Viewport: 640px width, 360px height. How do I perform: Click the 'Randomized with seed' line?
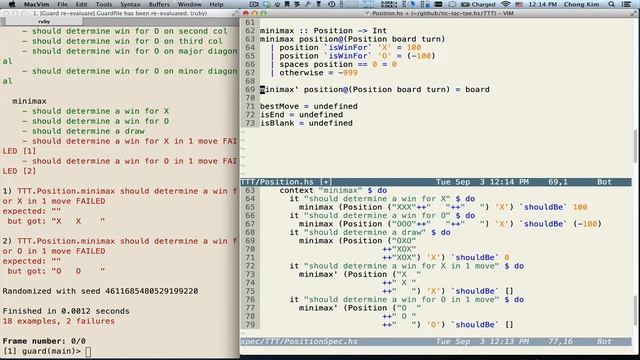pyautogui.click(x=100, y=291)
